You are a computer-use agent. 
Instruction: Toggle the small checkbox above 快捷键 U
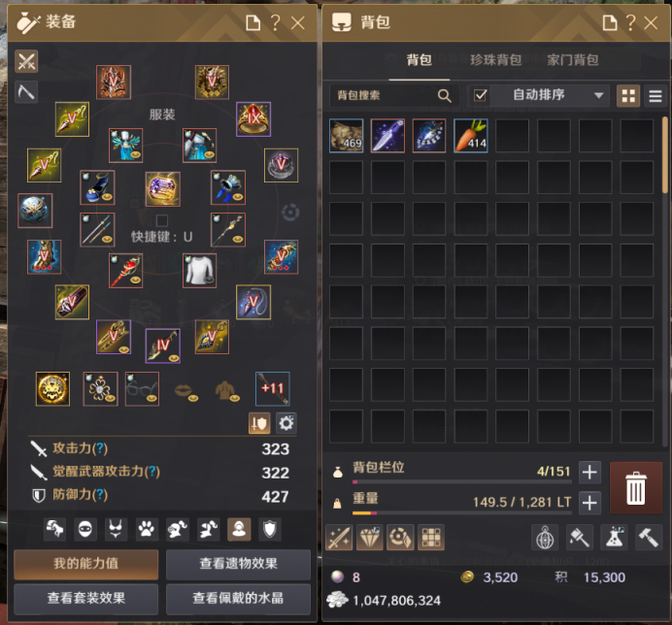click(161, 220)
